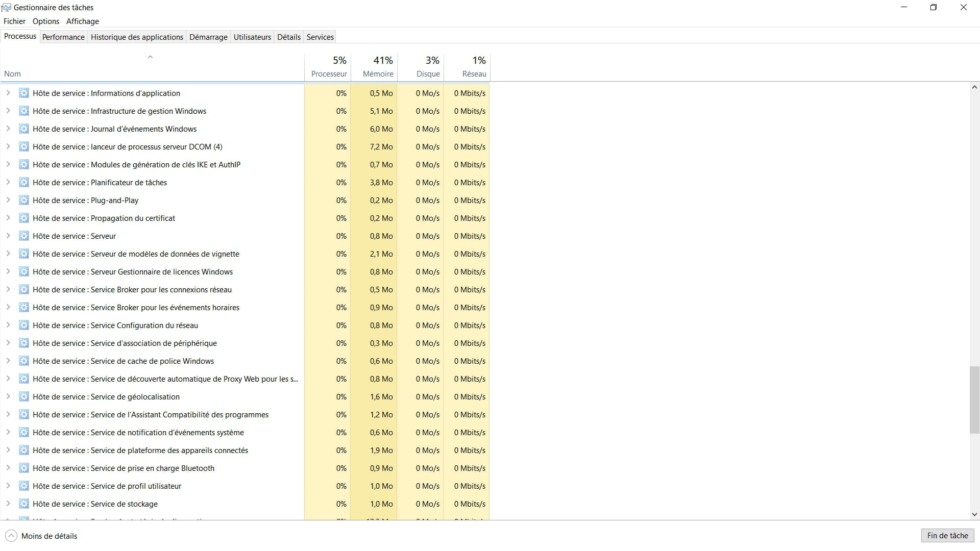
Task: Open the Services tab
Action: [x=320, y=37]
